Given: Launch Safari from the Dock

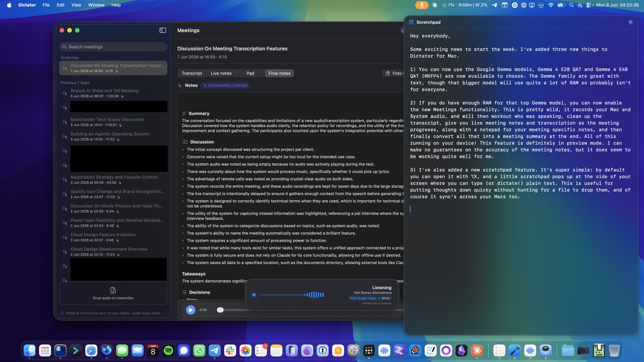Looking at the screenshot, I should (x=91, y=350).
